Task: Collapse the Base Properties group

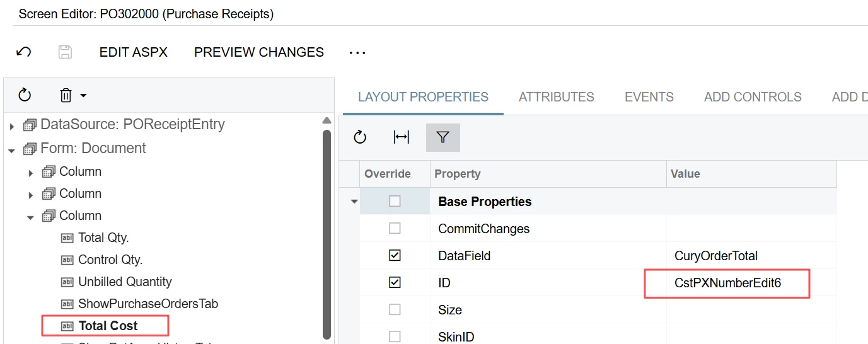Action: tap(354, 202)
